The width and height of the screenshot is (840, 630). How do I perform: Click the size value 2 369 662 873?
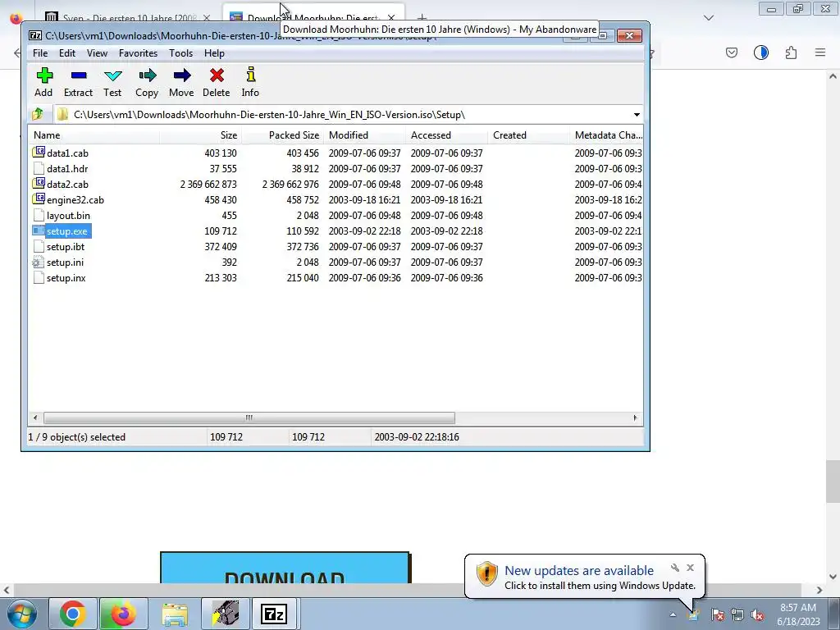coord(208,184)
